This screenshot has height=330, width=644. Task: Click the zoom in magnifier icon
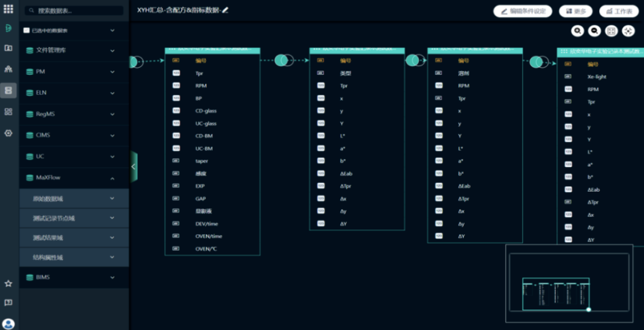tap(577, 31)
